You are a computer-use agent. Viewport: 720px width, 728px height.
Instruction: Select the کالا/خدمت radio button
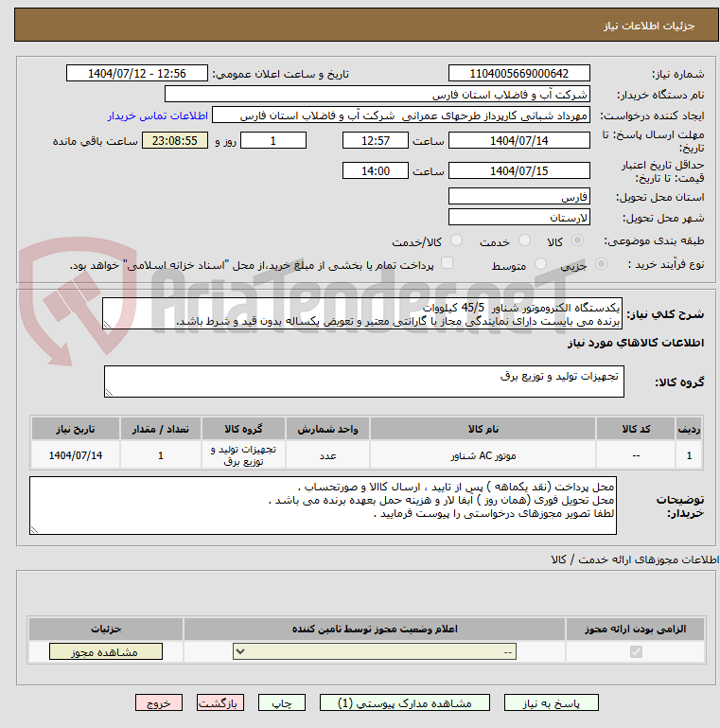pyautogui.click(x=456, y=240)
